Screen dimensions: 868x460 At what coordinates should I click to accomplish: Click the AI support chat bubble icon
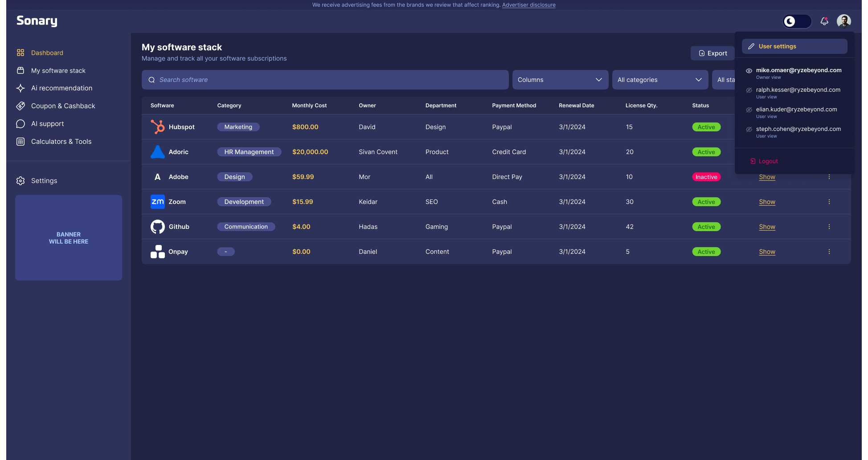tap(20, 124)
